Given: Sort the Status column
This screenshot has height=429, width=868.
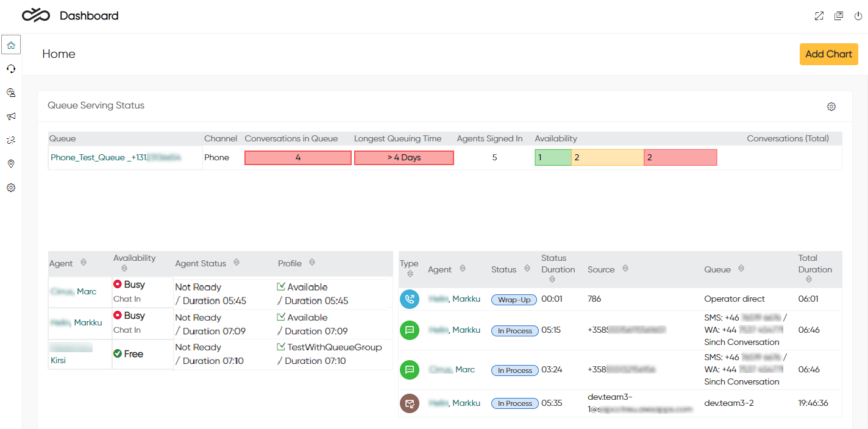Looking at the screenshot, I should [x=527, y=269].
